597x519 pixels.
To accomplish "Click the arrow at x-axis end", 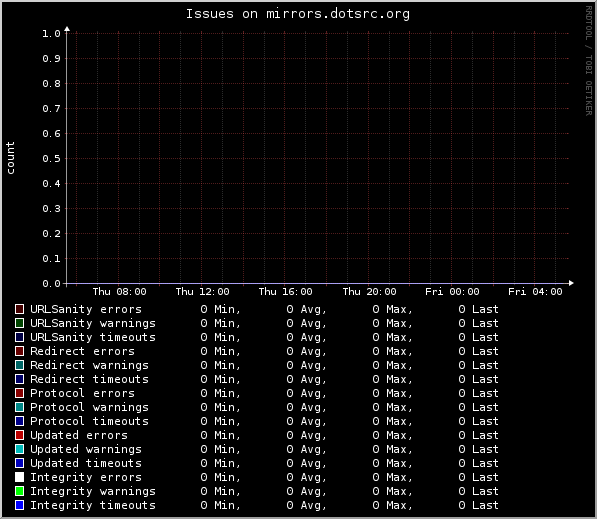I will (571, 283).
